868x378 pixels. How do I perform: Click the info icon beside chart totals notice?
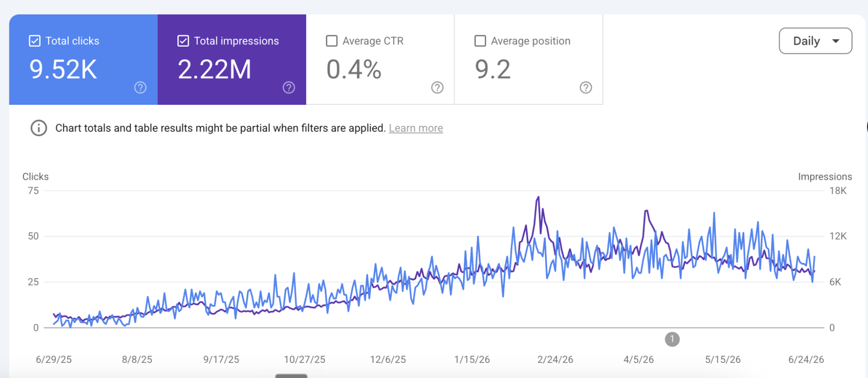click(39, 128)
